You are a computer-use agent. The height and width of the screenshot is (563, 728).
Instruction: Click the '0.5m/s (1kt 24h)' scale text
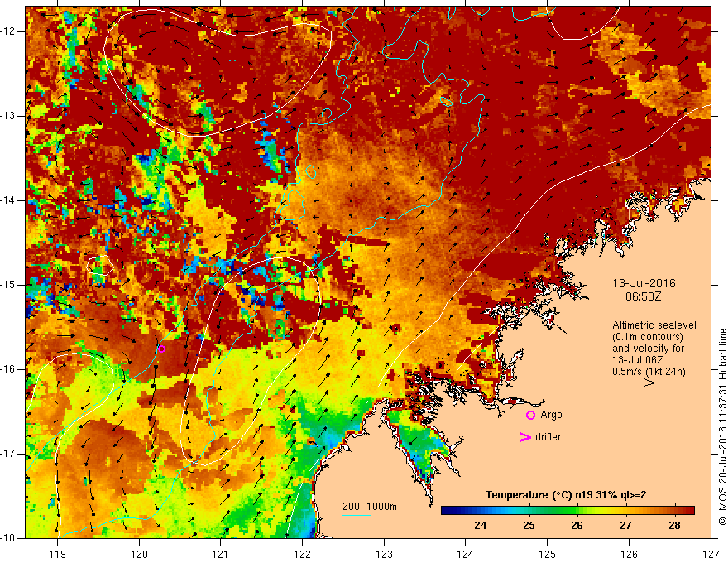[649, 372]
